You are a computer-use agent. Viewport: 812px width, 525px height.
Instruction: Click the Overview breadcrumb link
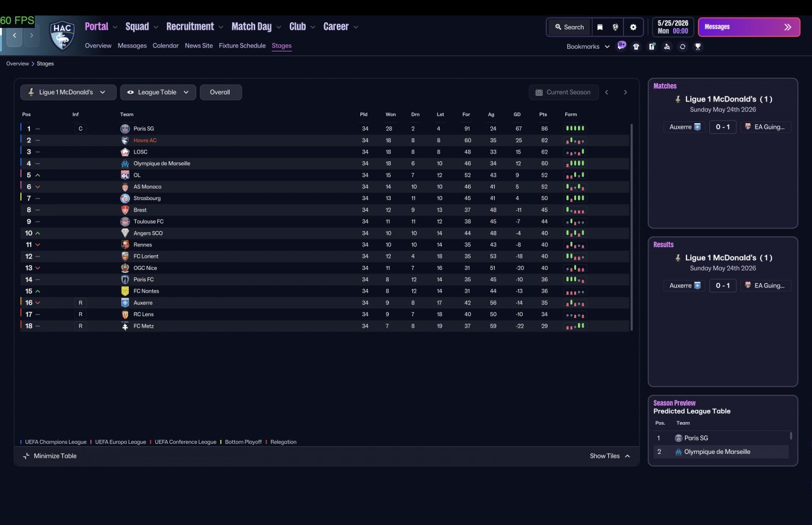click(18, 63)
